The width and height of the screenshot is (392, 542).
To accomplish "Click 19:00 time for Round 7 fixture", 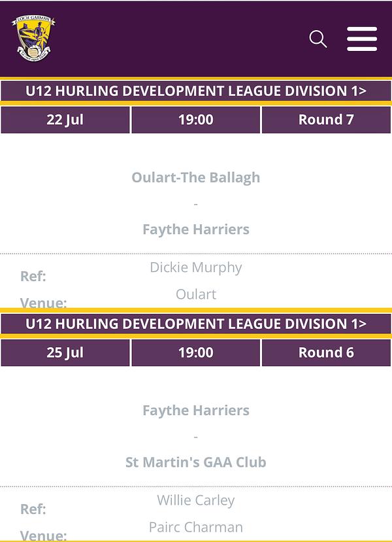I will tap(196, 120).
